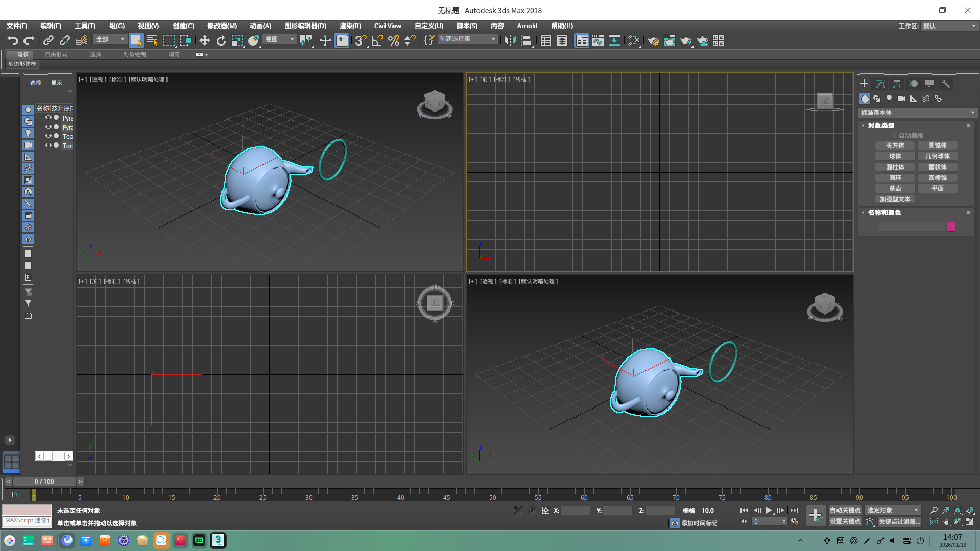
Task: Open the Mirror tool
Action: click(x=510, y=40)
